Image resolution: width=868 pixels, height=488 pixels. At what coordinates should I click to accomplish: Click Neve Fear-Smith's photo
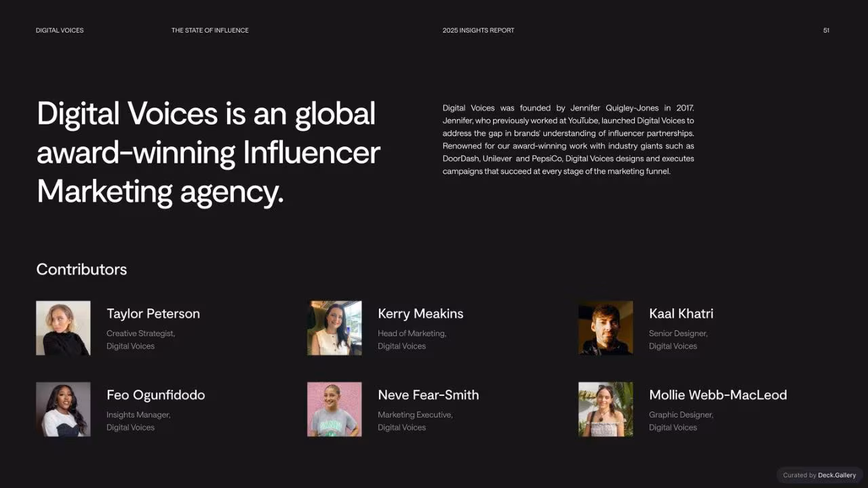tap(334, 409)
